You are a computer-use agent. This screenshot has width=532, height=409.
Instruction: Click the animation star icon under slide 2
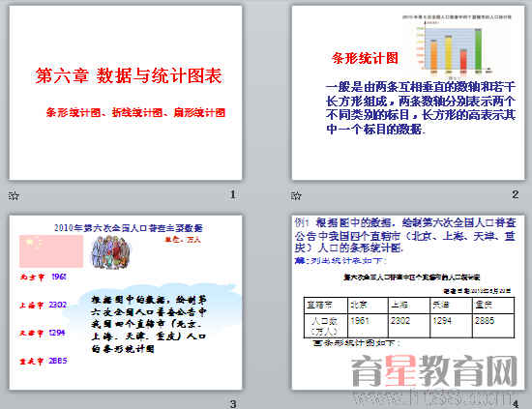click(296, 195)
